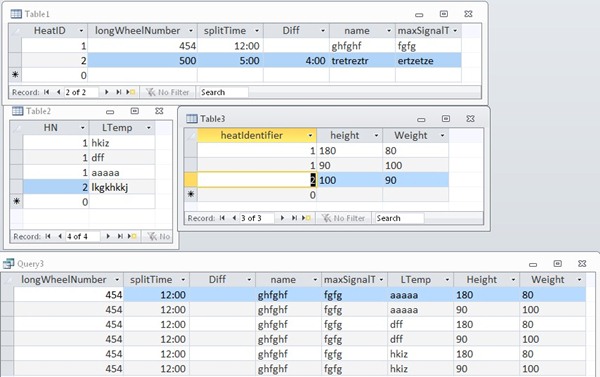Image resolution: width=600 pixels, height=377 pixels.
Task: Click new-row asterisk selector in Table2
Action: pyautogui.click(x=16, y=201)
